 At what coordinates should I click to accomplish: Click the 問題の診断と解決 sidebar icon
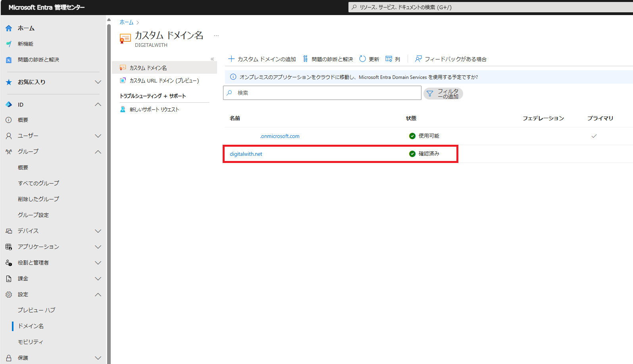coord(9,60)
